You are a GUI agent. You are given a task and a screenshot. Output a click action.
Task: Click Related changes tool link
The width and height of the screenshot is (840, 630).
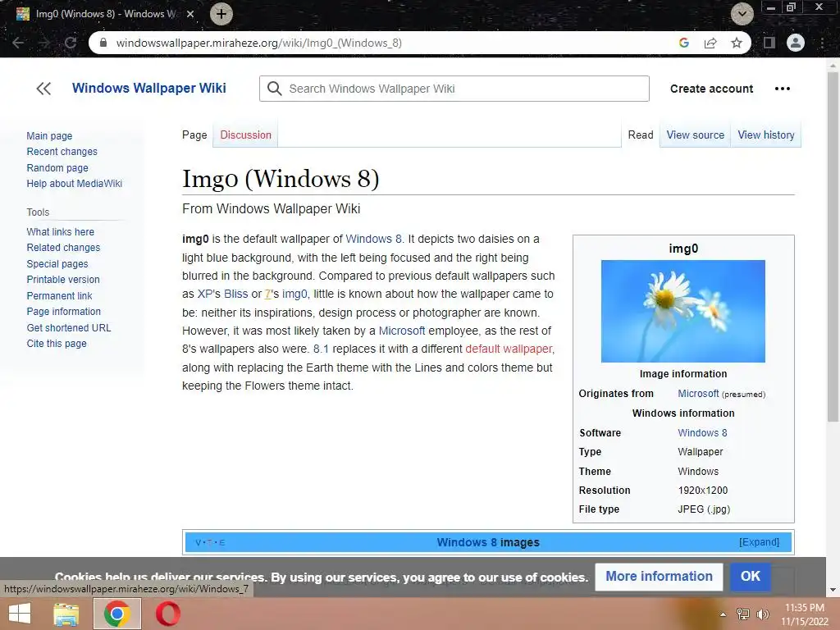pos(63,248)
